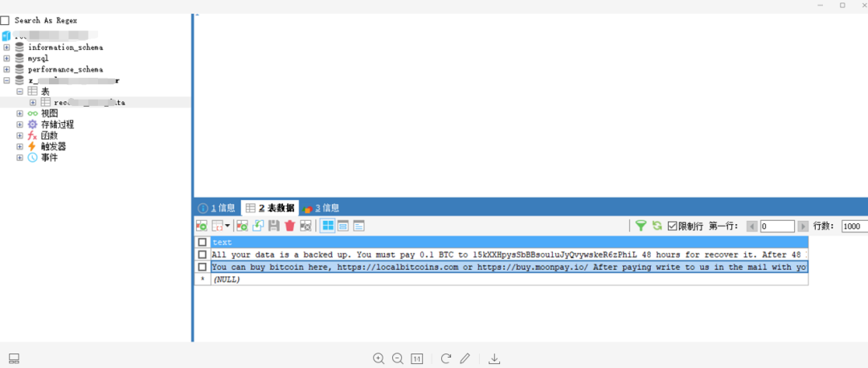Select the mysql database label

coord(39,58)
